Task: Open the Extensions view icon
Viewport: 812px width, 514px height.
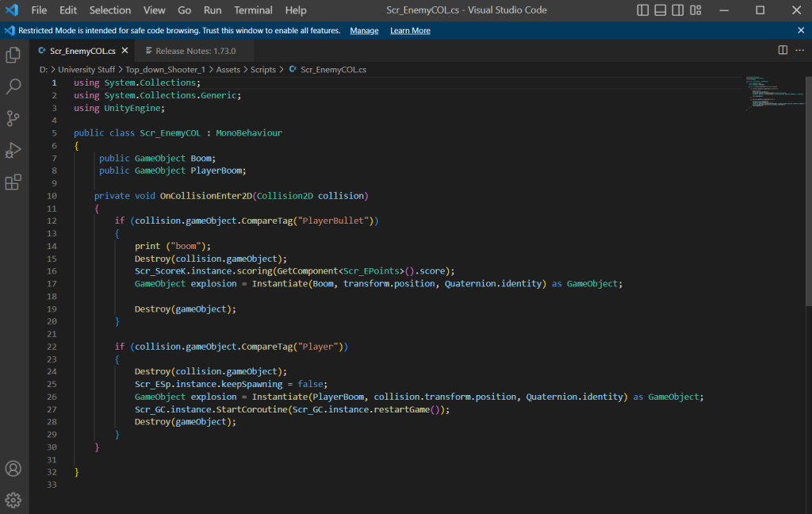Action: click(13, 182)
